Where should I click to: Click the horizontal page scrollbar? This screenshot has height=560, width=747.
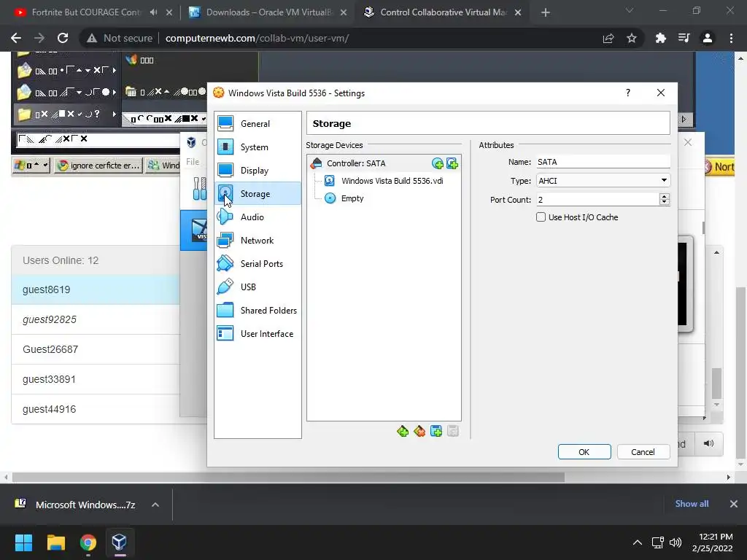(x=288, y=477)
